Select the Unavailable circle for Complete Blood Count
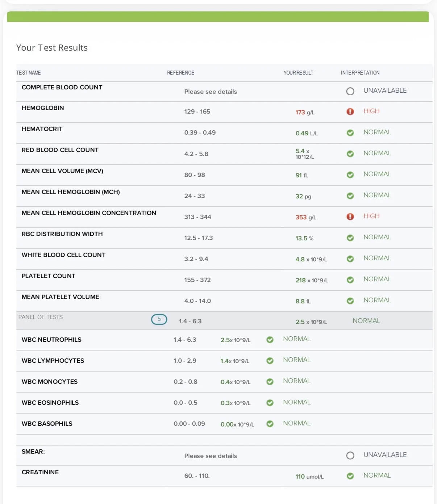The width and height of the screenshot is (437, 504). [x=350, y=91]
